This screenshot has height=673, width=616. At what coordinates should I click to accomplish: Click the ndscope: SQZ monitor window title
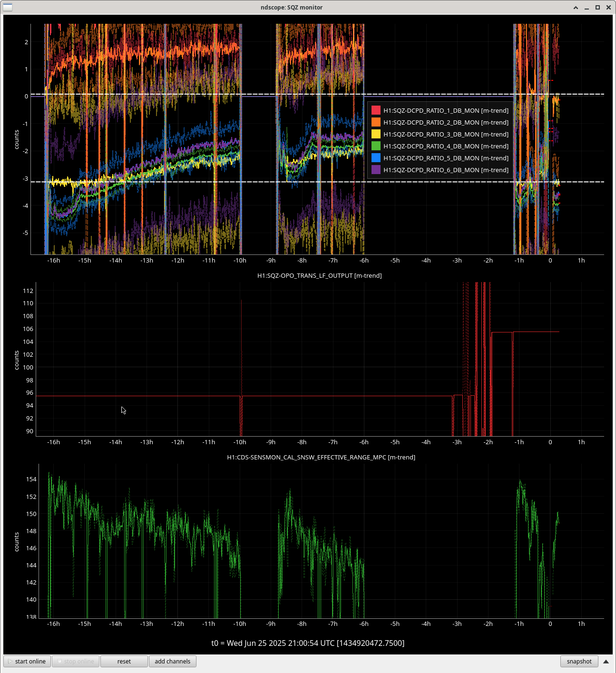click(292, 7)
